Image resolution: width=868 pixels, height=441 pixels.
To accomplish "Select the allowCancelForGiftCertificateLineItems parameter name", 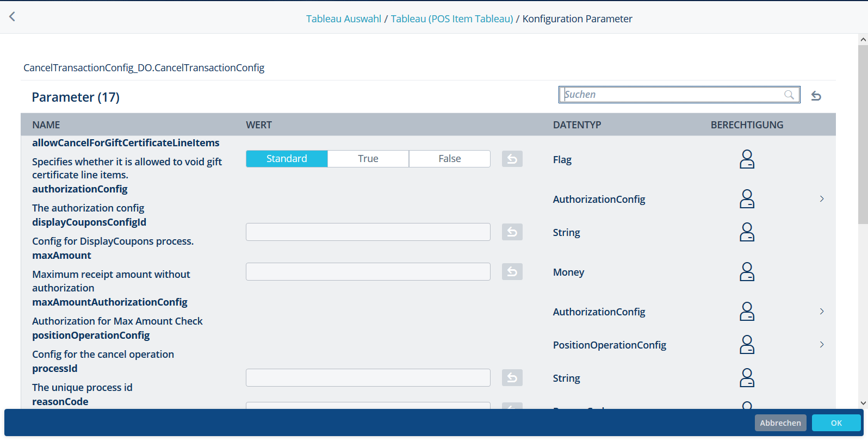I will (126, 143).
